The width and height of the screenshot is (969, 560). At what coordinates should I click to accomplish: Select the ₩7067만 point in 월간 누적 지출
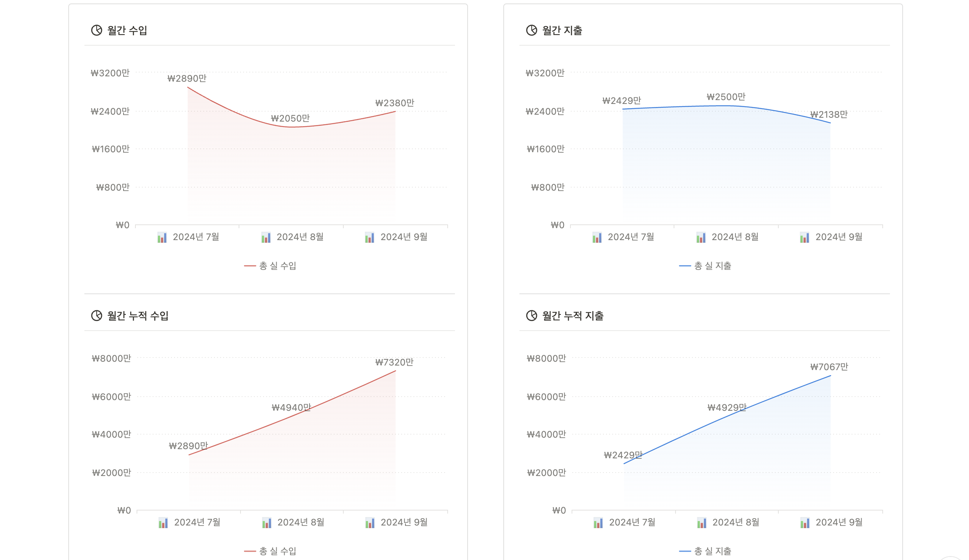pyautogui.click(x=831, y=376)
